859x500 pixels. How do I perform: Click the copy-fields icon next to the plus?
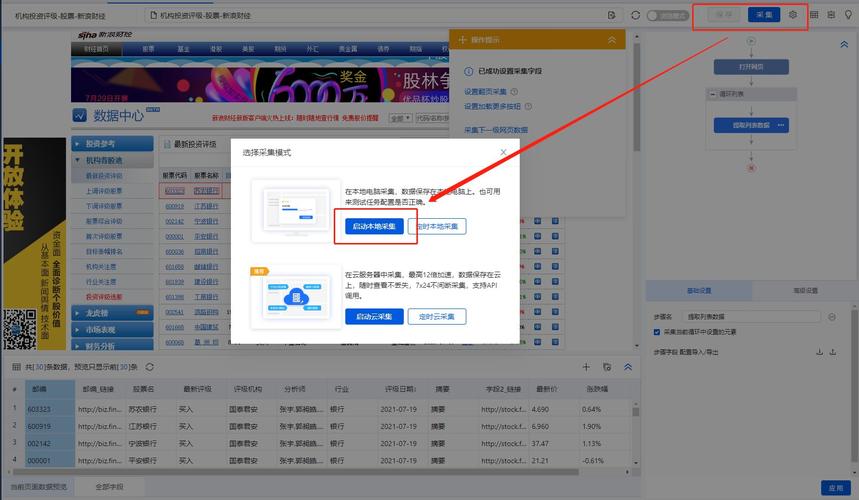[607, 367]
